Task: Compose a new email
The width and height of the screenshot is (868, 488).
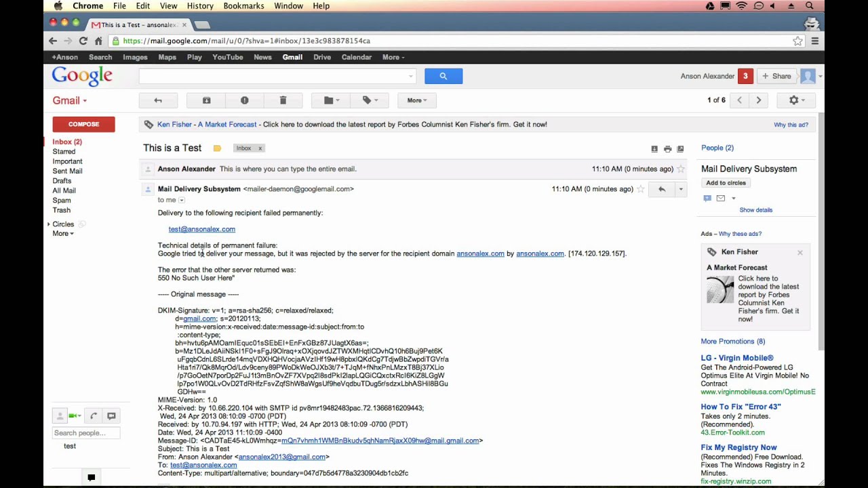Action: [83, 124]
